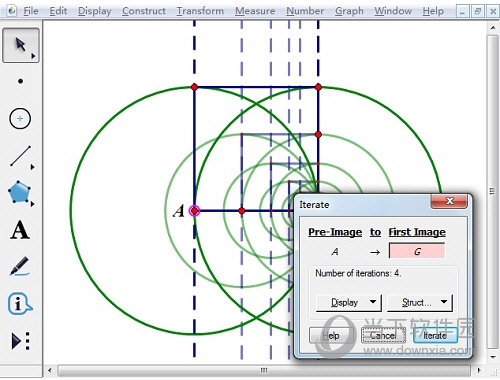
Task: Click the "Number of iterations: 4." text
Action: click(x=358, y=273)
